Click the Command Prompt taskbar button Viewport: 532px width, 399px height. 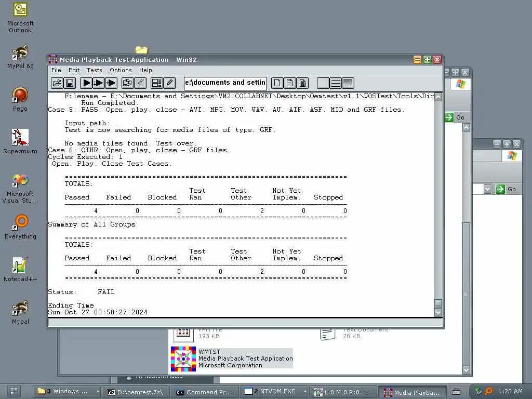205,392
